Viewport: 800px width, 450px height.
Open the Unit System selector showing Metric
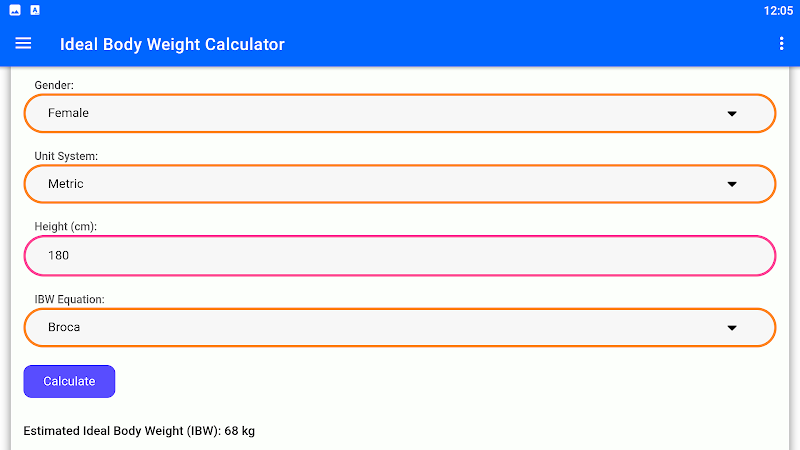click(x=400, y=185)
